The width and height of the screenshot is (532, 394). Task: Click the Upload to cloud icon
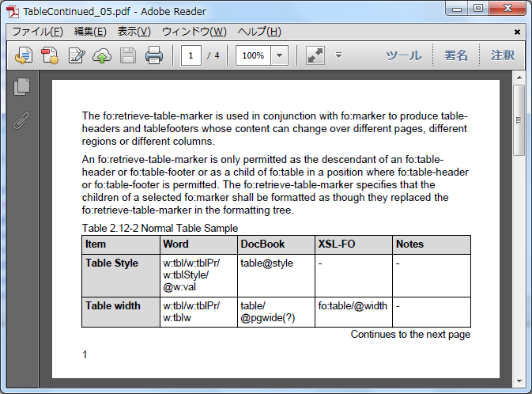click(x=102, y=55)
